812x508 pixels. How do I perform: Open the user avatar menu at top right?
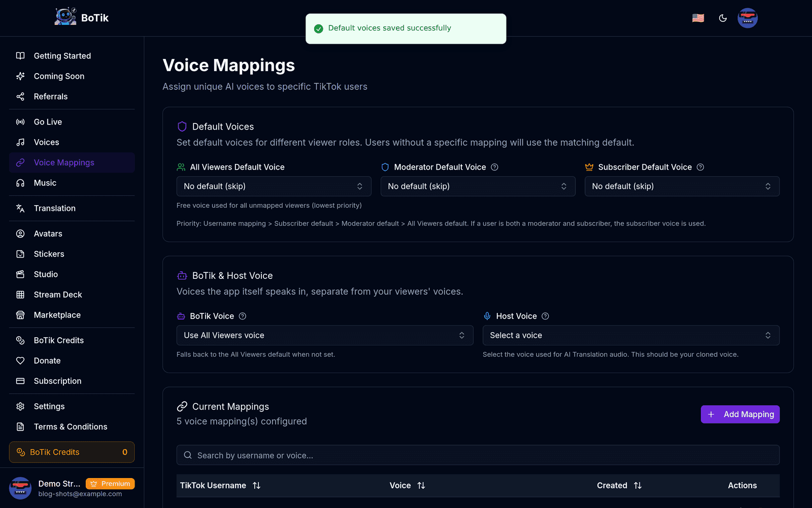(x=748, y=18)
